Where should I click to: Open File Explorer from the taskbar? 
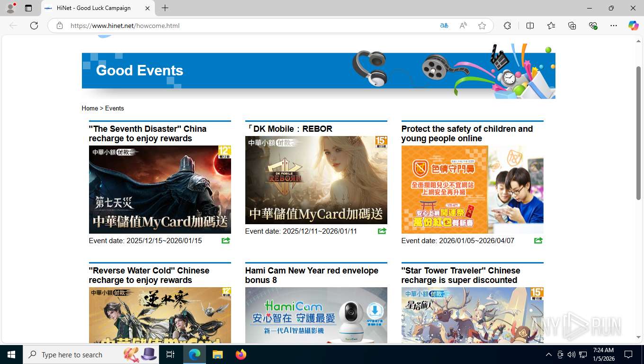pyautogui.click(x=217, y=355)
